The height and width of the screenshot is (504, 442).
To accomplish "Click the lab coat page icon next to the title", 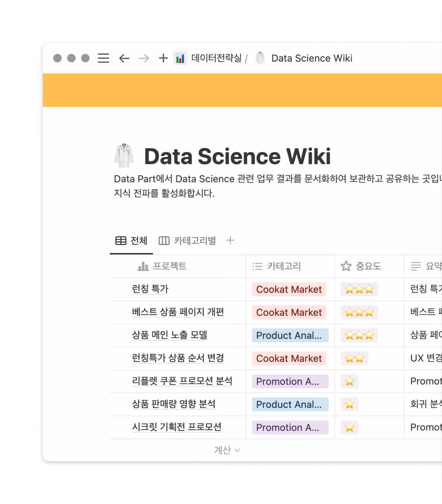I will [124, 155].
